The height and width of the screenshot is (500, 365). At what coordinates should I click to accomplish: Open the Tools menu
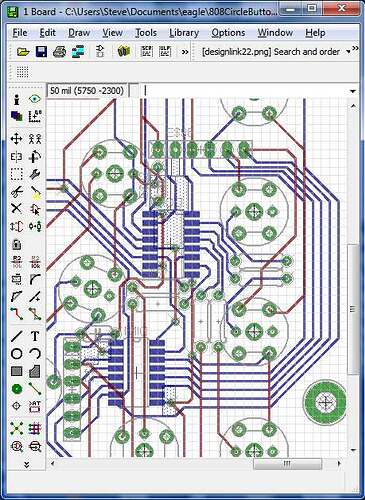coord(146,33)
